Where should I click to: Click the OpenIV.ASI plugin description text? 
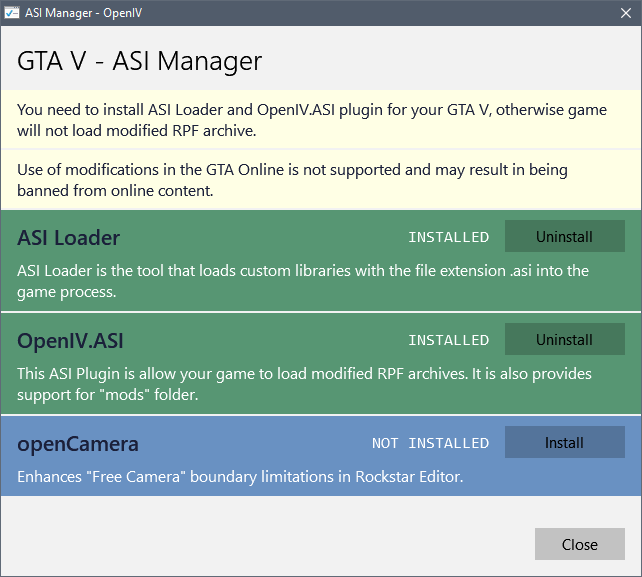304,384
